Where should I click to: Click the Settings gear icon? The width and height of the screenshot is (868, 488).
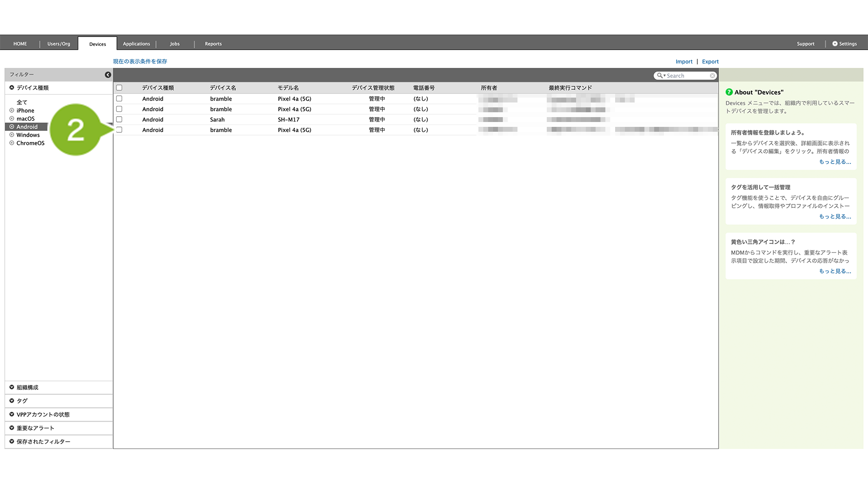835,44
